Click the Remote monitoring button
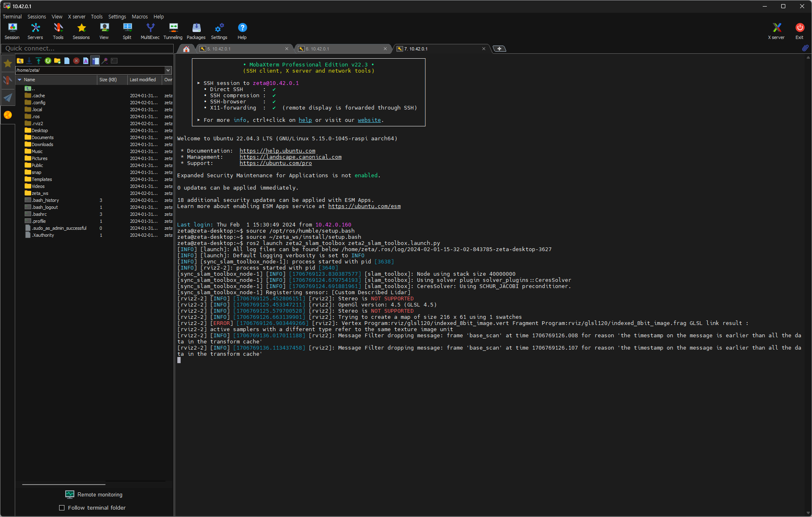The width and height of the screenshot is (812, 517). pos(94,494)
